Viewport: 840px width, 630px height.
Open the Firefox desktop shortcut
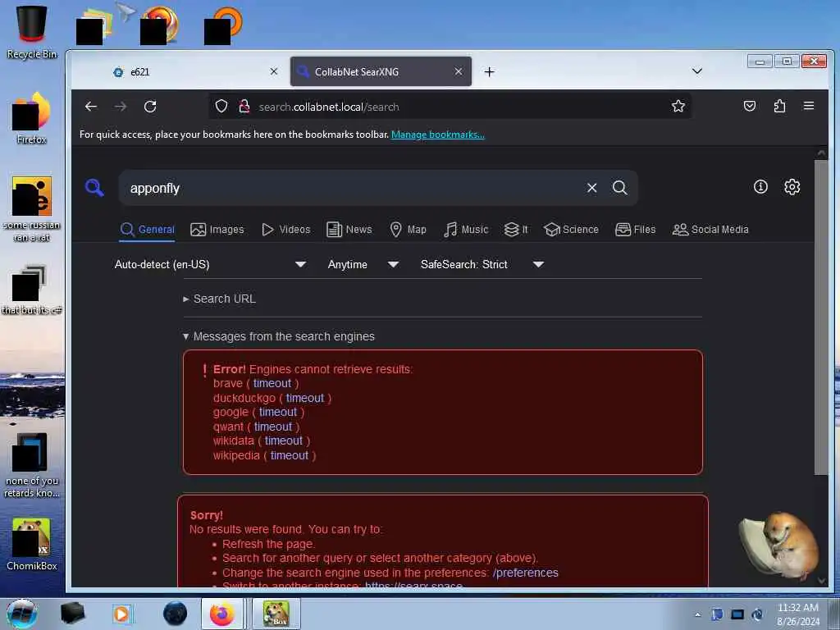[x=32, y=118]
